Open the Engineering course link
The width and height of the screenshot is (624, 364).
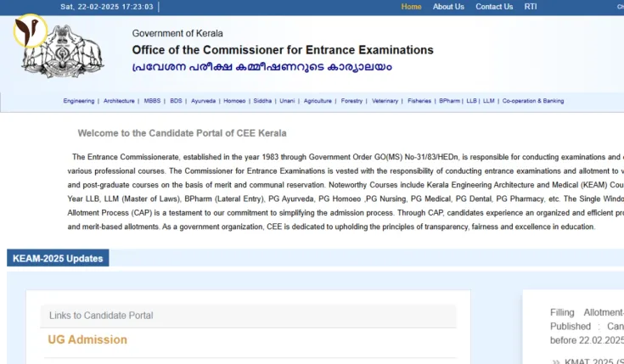[79, 101]
